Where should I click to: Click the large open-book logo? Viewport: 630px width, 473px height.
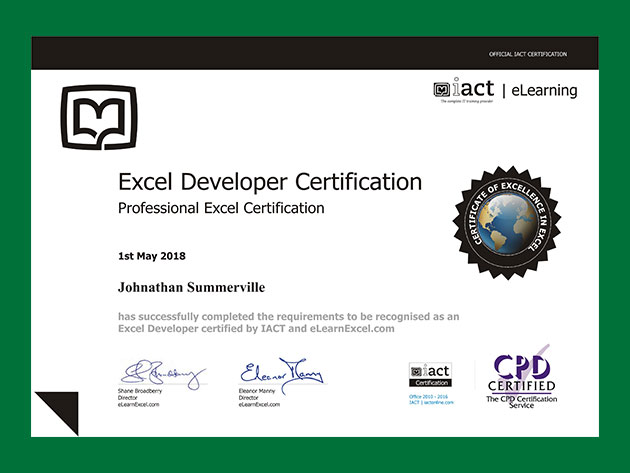(99, 117)
